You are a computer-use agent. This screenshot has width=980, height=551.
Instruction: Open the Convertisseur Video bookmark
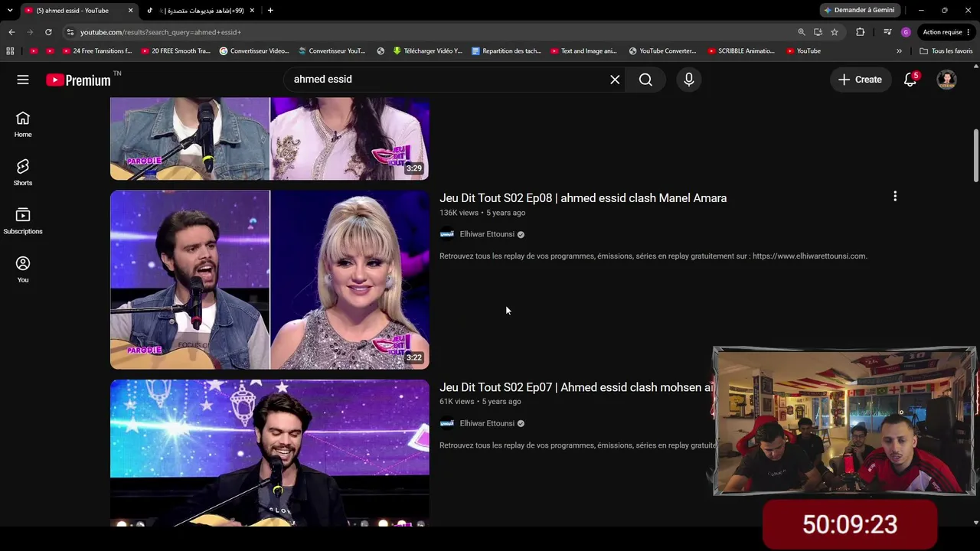254,51
